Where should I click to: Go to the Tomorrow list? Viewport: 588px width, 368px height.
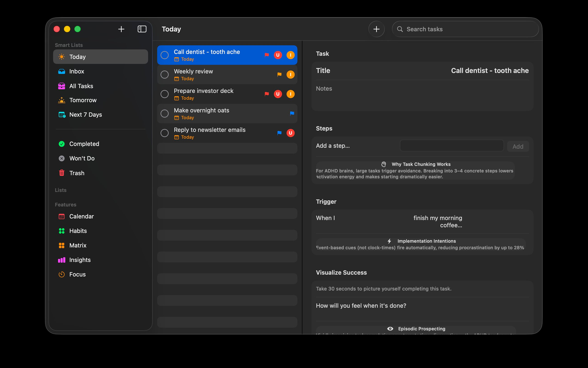point(100,100)
